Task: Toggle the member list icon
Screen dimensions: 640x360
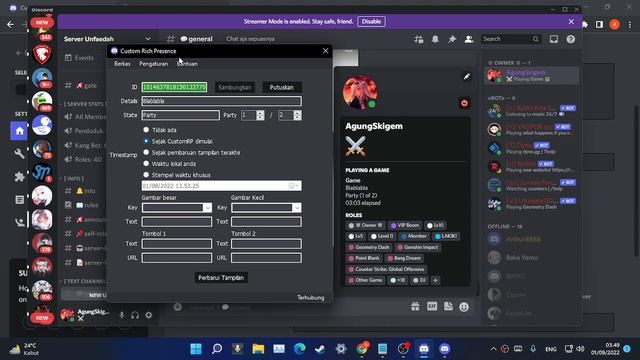Action: [469, 39]
